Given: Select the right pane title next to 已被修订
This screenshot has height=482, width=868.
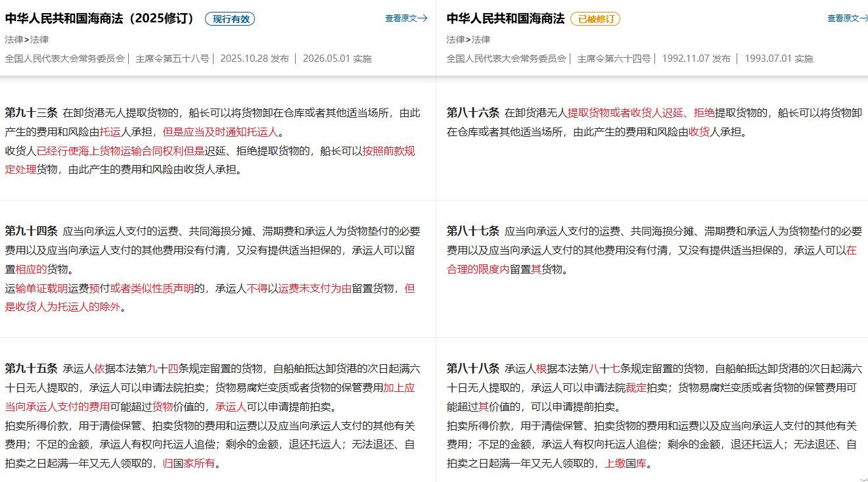Looking at the screenshot, I should [505, 18].
